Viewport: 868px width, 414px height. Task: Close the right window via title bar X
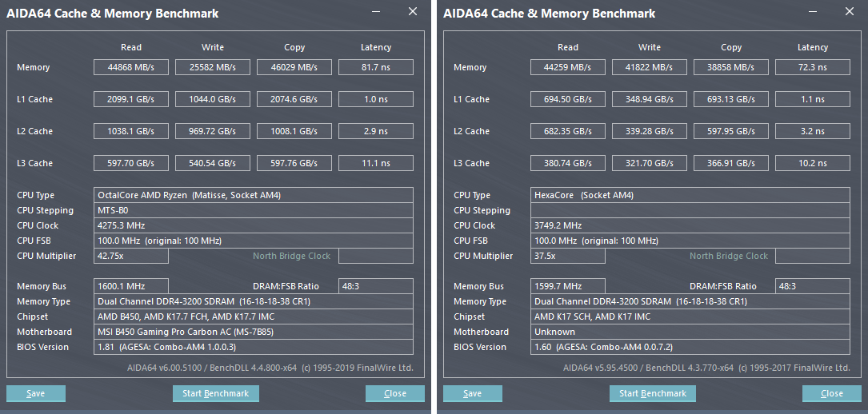(x=849, y=12)
